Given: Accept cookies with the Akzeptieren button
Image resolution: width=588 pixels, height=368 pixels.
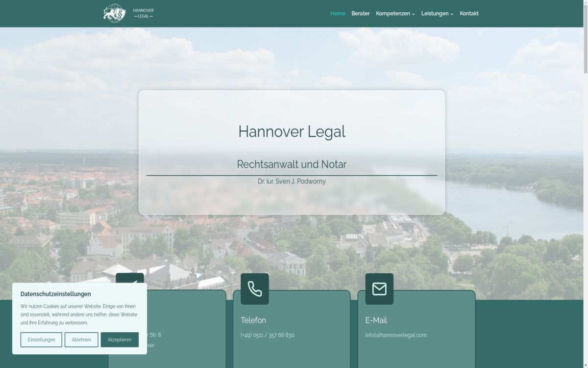Looking at the screenshot, I should (x=120, y=340).
